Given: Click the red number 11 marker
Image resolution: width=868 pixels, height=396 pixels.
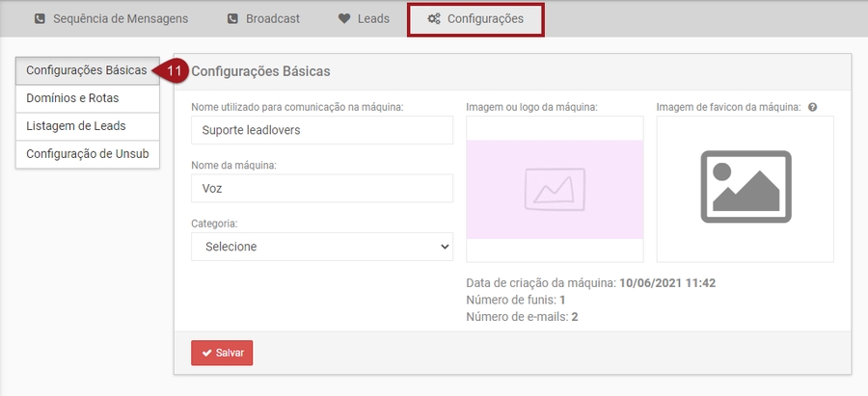Looking at the screenshot, I should (x=175, y=70).
